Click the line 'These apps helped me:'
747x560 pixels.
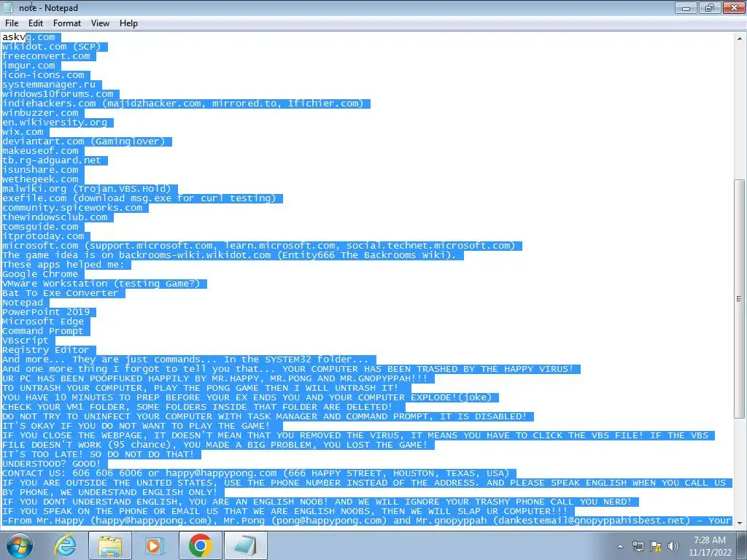(63, 265)
